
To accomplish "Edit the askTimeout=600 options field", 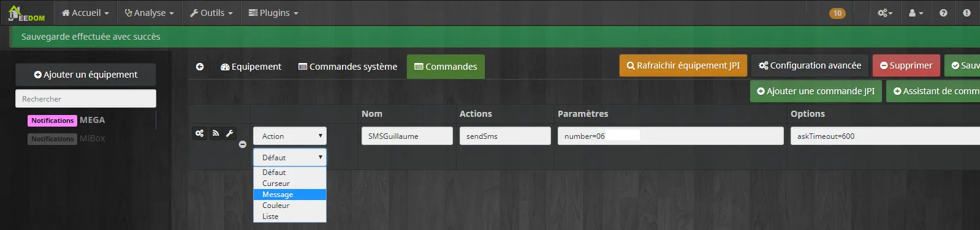I will point(886,136).
